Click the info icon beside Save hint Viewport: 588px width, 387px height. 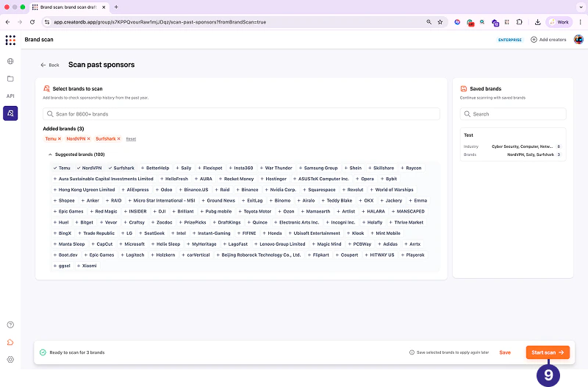click(412, 352)
